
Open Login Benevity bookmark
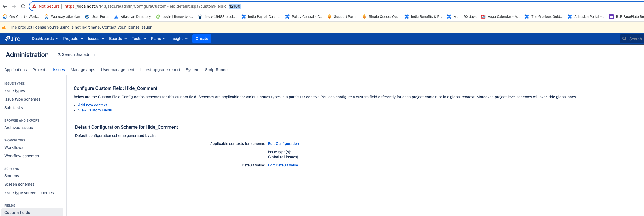pyautogui.click(x=174, y=17)
